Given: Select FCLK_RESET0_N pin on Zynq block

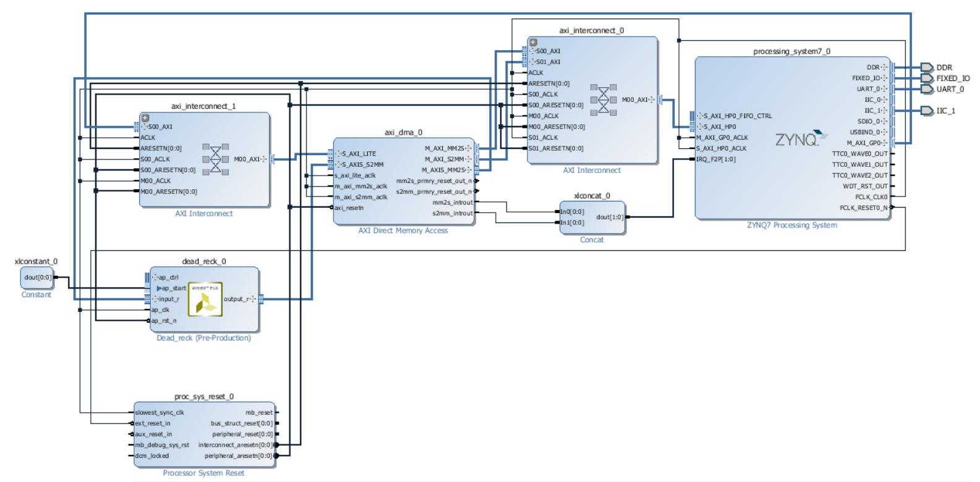Looking at the screenshot, I should 863,208.
